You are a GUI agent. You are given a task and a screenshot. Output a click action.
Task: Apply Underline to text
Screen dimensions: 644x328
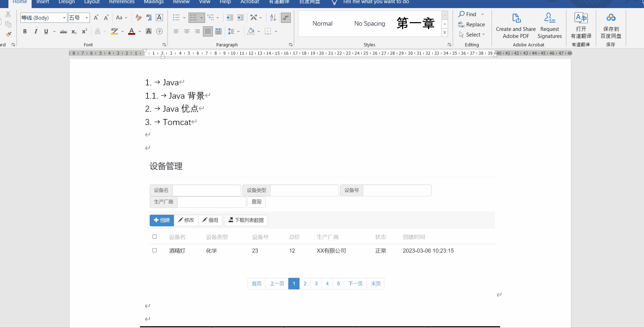pos(46,32)
